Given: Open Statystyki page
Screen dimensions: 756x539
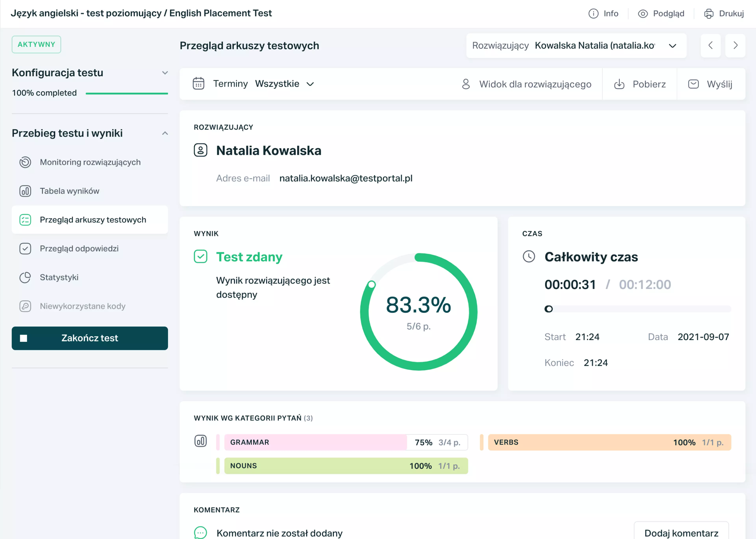Looking at the screenshot, I should (90, 277).
